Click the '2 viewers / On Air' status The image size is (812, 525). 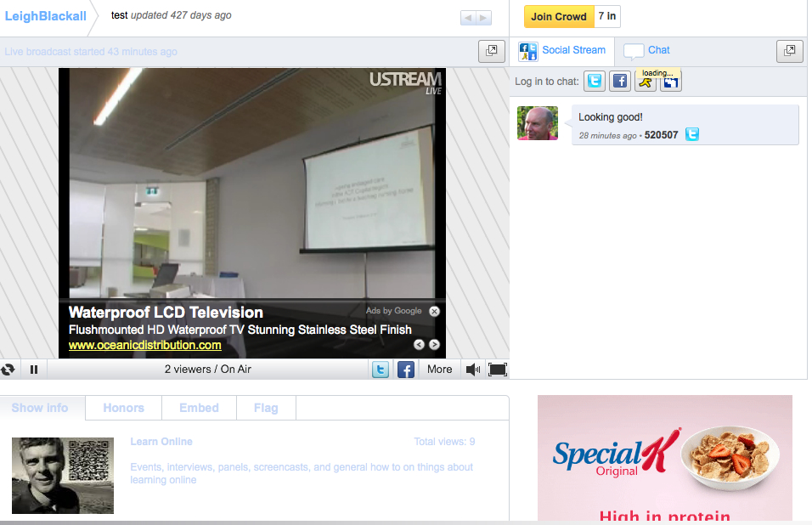pos(207,370)
